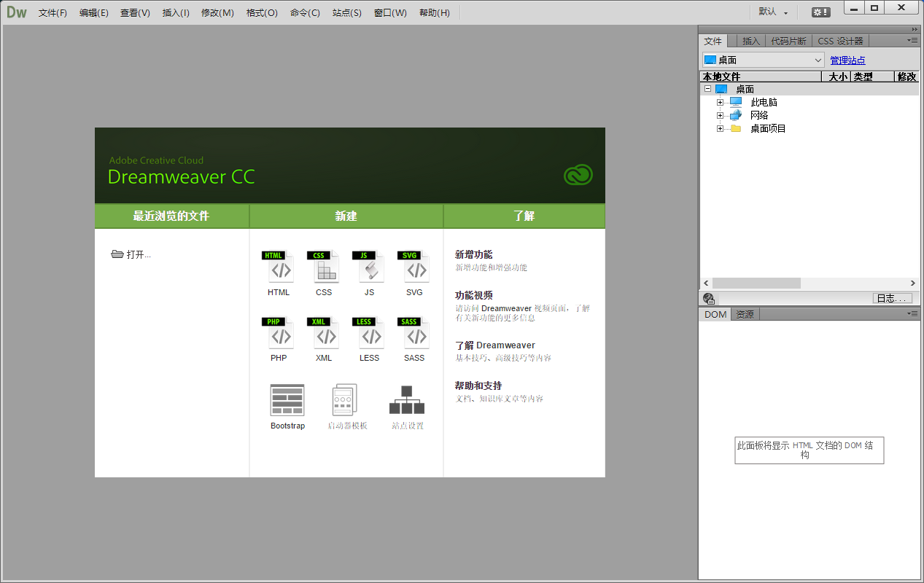The height and width of the screenshot is (583, 924).
Task: Open the 帮助(H) menu
Action: 435,12
